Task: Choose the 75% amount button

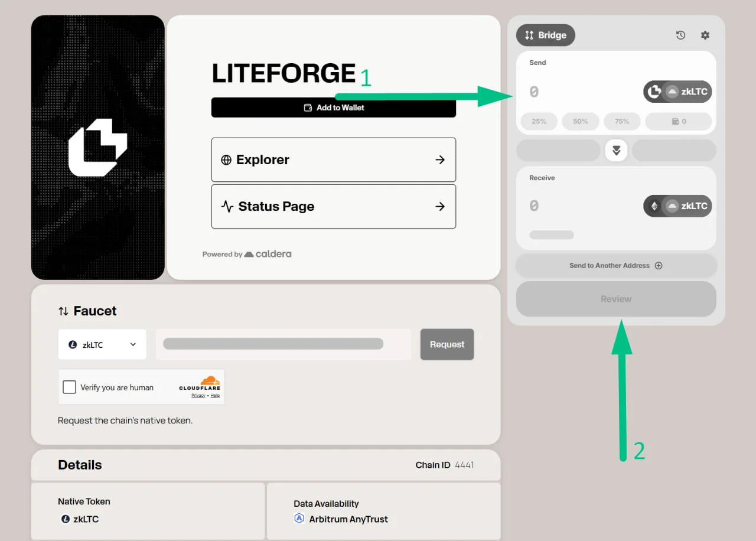Action: [x=622, y=121]
